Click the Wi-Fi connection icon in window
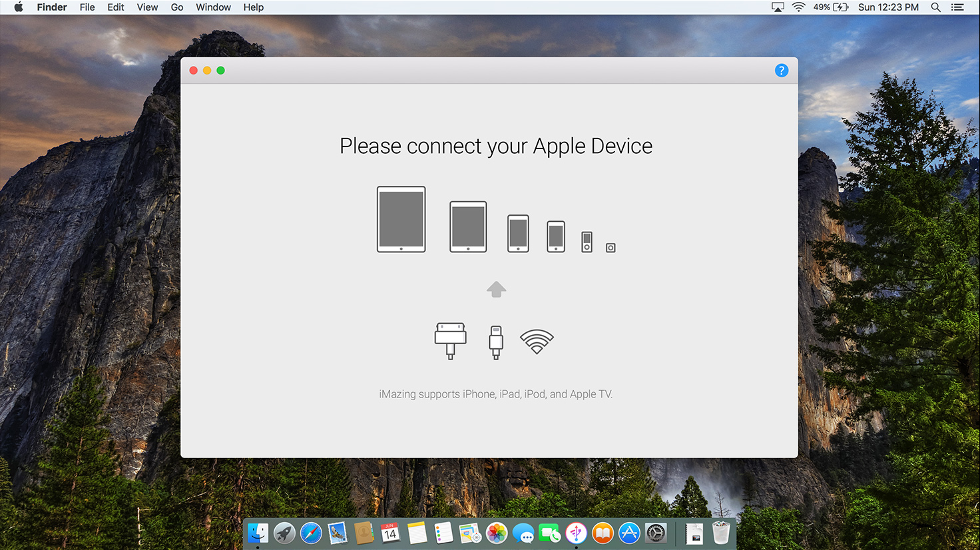 click(x=537, y=341)
